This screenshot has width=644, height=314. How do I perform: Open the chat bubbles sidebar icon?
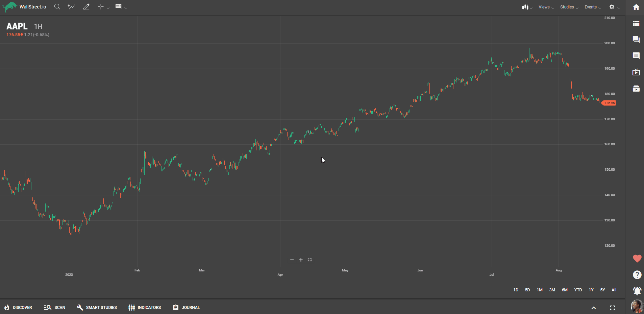(x=636, y=40)
